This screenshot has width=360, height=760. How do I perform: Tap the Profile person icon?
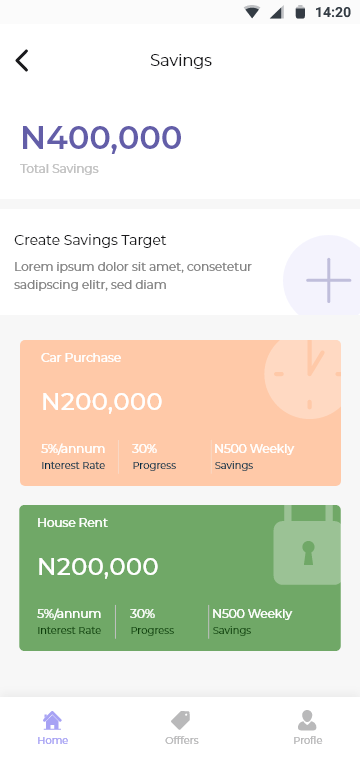tap(307, 720)
